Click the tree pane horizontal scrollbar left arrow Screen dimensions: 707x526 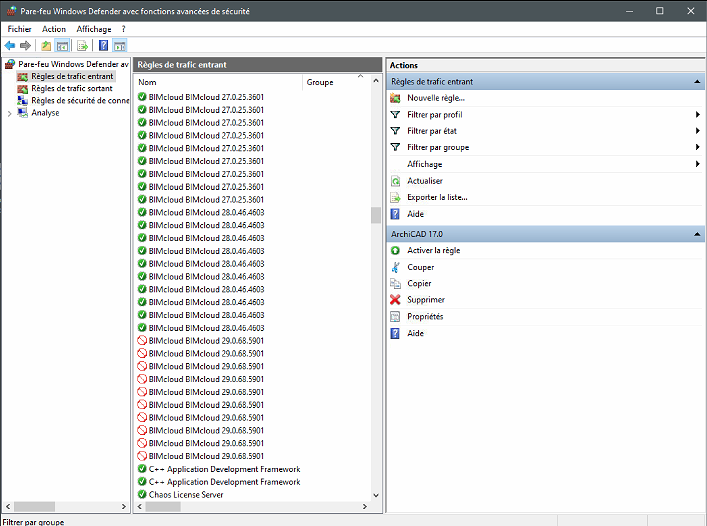(x=8, y=507)
